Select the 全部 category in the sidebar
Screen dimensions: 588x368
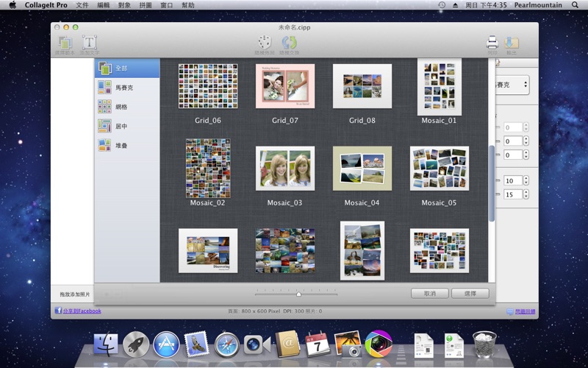click(127, 68)
